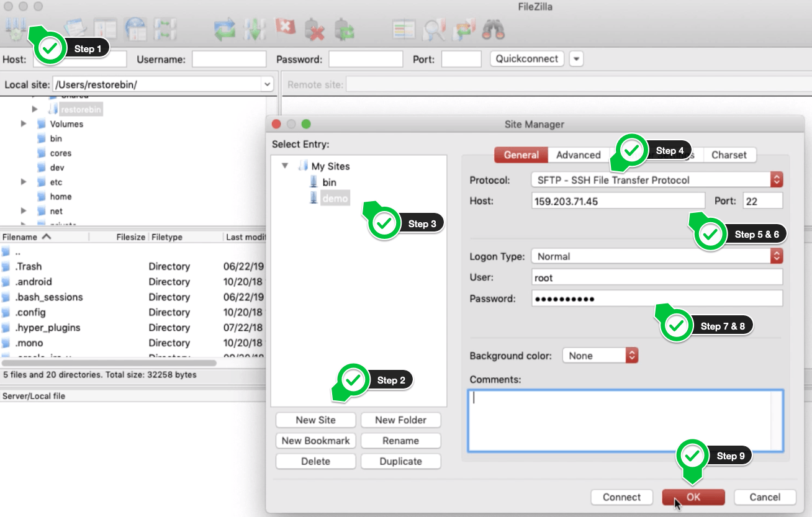Image resolution: width=812 pixels, height=517 pixels.
Task: Click the Rename button
Action: tap(401, 441)
